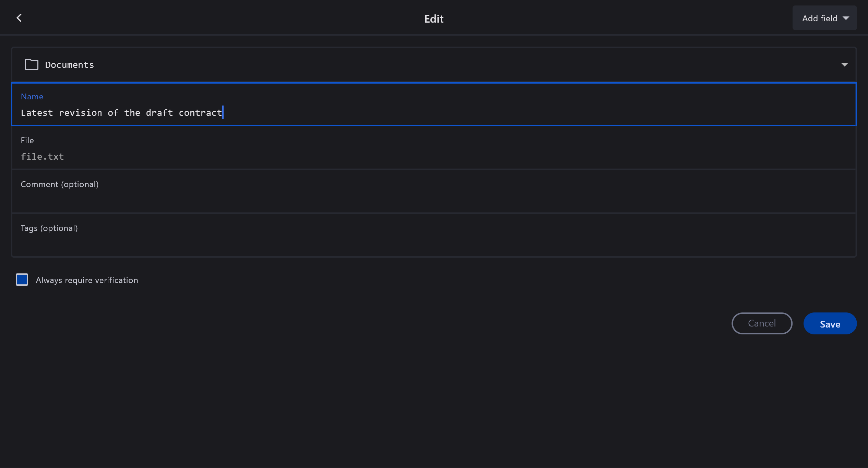Focus the Tags (optional) field

pos(49,228)
